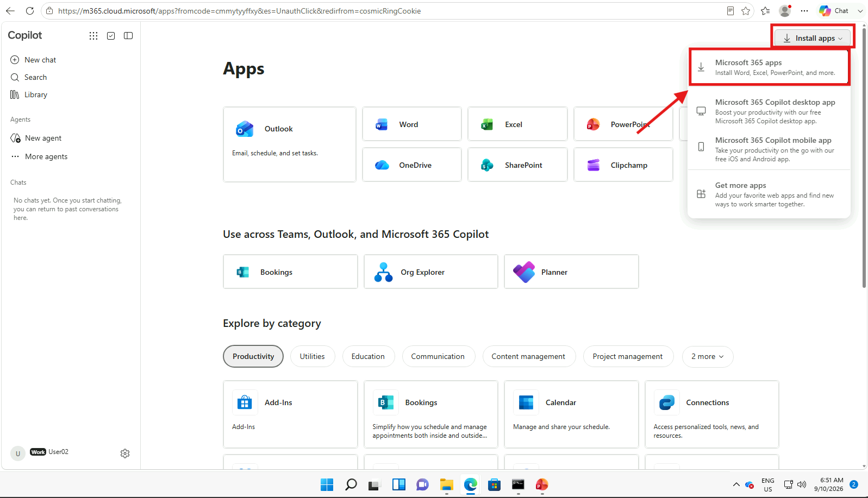The width and height of the screenshot is (868, 498).
Task: Select the Project management category filter
Action: click(x=628, y=356)
